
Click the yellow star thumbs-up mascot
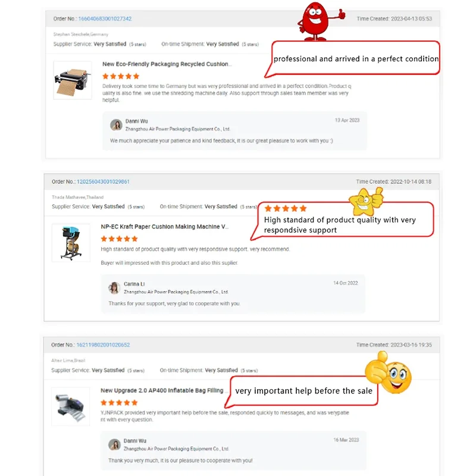coord(366,201)
